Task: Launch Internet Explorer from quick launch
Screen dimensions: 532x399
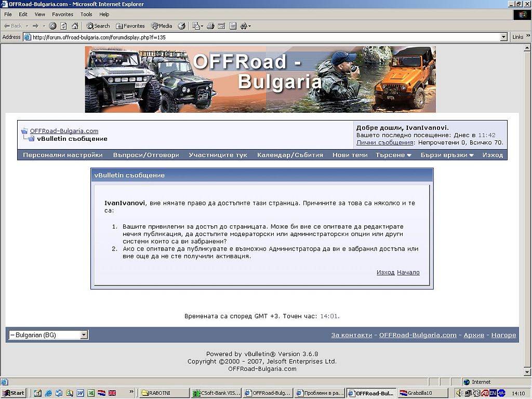Action: click(48, 393)
